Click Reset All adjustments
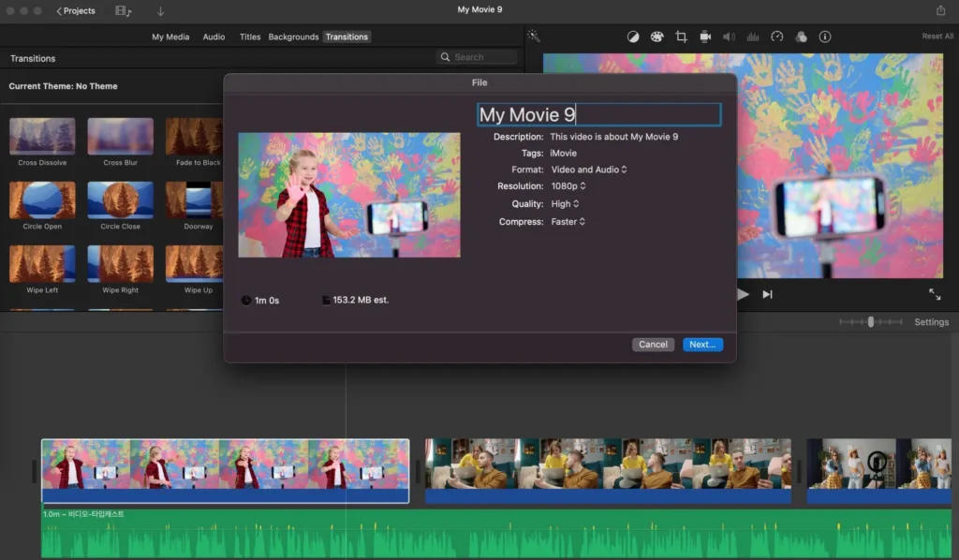959x560 pixels. [x=937, y=37]
